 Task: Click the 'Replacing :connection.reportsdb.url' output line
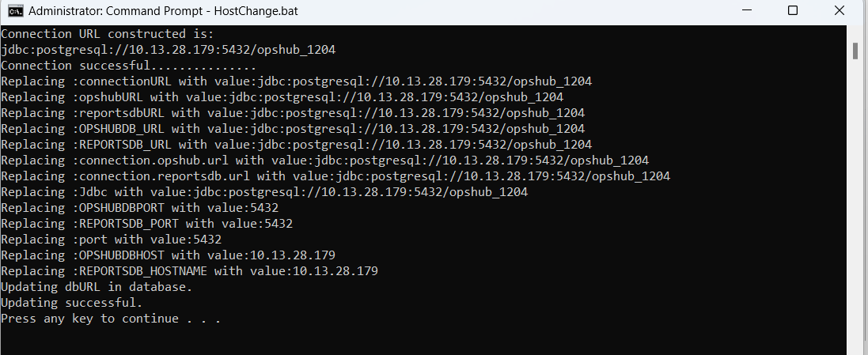[x=335, y=176]
